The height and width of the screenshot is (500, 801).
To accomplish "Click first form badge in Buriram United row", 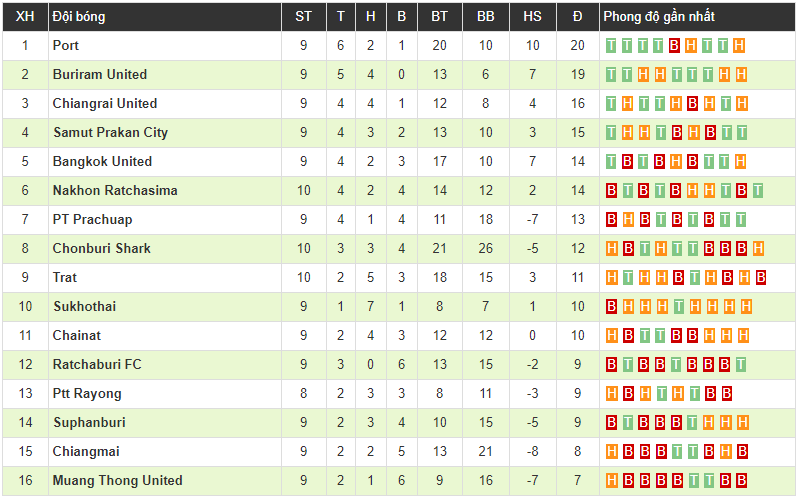I will (x=612, y=74).
